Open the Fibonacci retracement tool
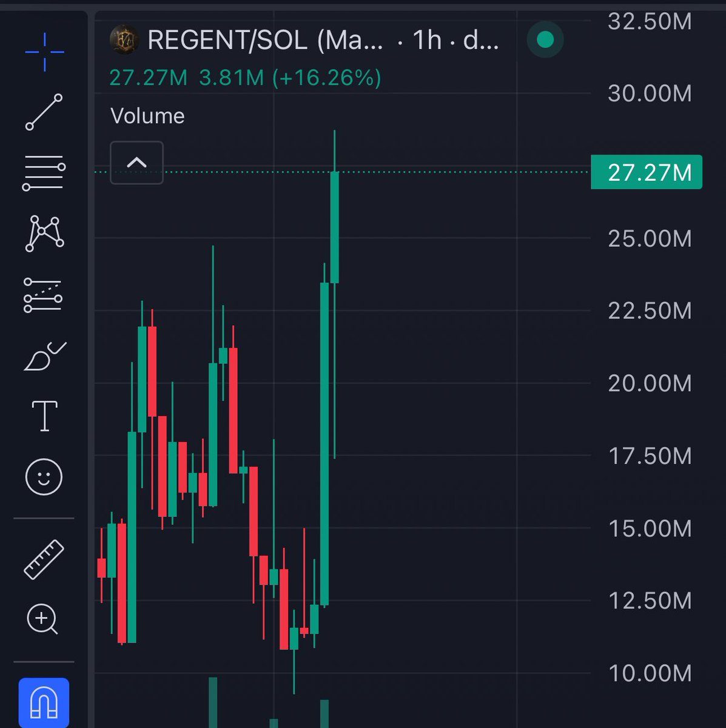726x728 pixels. pos(44,173)
